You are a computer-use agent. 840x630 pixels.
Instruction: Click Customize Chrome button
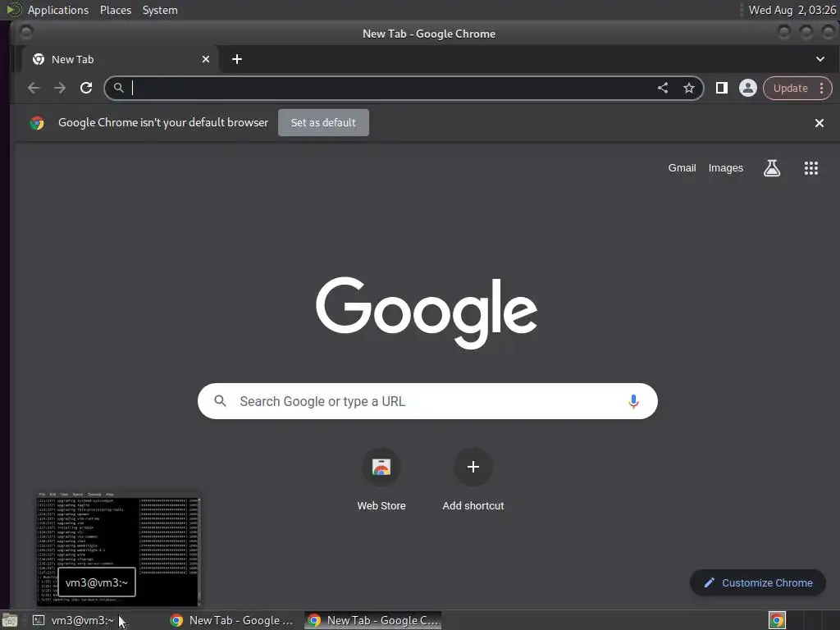click(x=758, y=583)
